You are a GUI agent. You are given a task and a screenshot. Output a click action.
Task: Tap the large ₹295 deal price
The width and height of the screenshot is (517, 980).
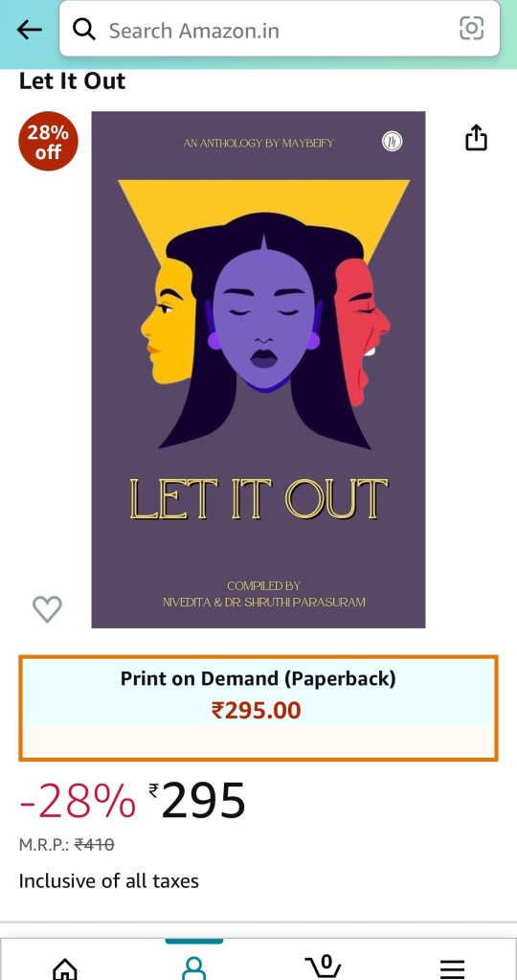click(196, 801)
